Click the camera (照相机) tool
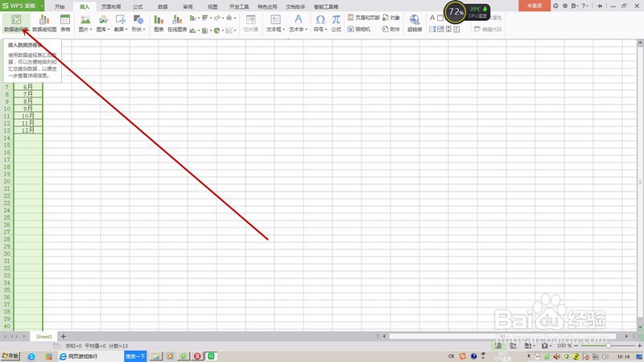This screenshot has height=362, width=644. point(358,29)
